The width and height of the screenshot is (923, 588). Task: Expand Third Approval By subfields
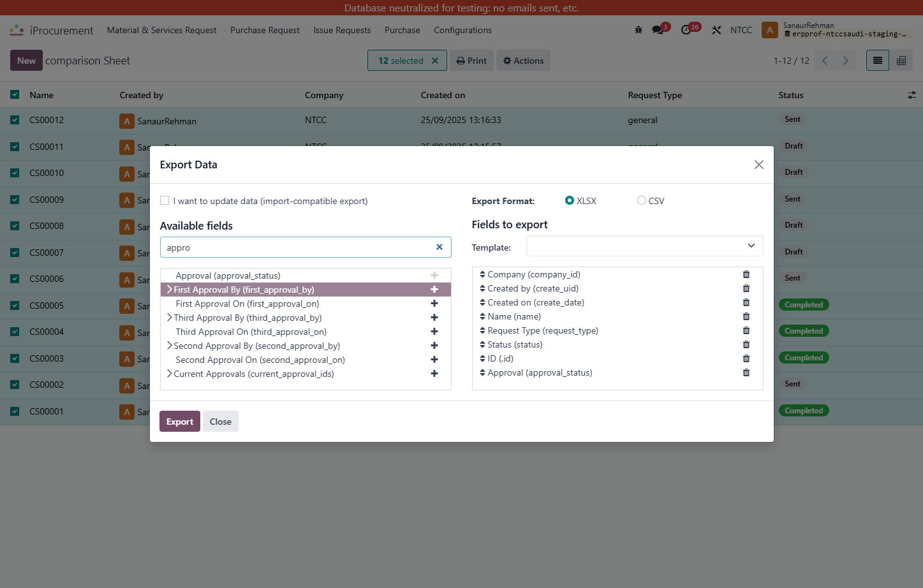169,318
